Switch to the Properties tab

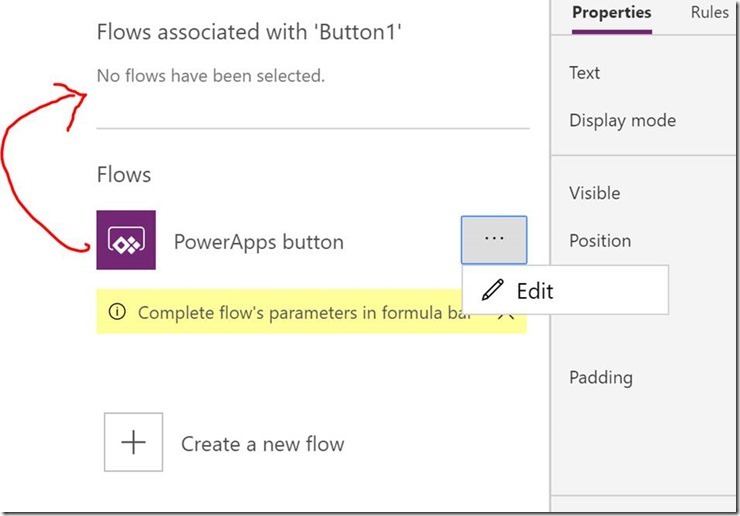tap(611, 13)
